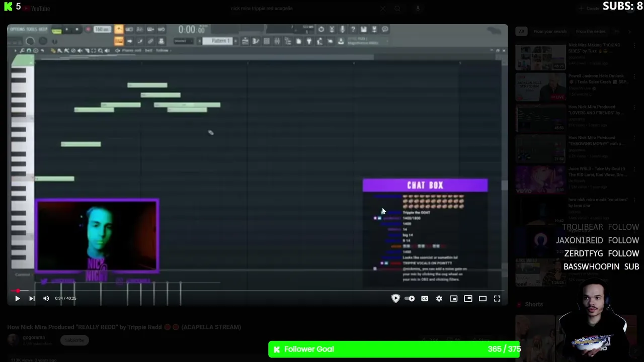Click FL Studio transport play button

point(67,29)
